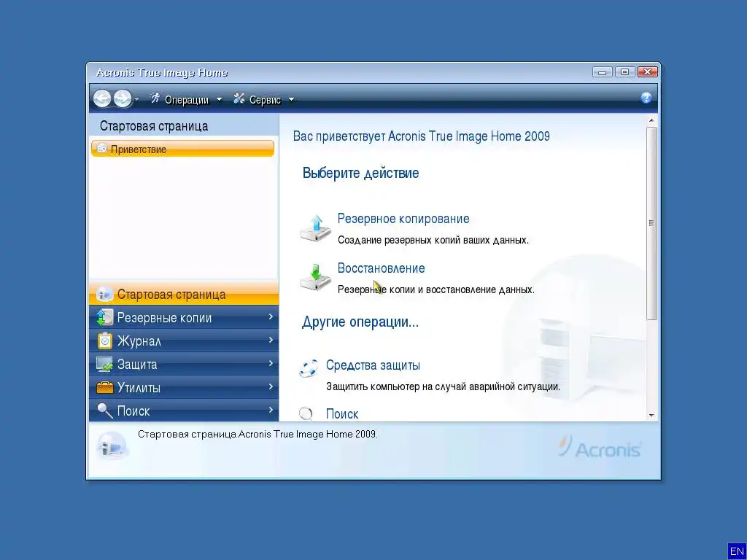The width and height of the screenshot is (747, 560).
Task: Click the Вас приветствует Acronis True Image title
Action: tap(421, 136)
